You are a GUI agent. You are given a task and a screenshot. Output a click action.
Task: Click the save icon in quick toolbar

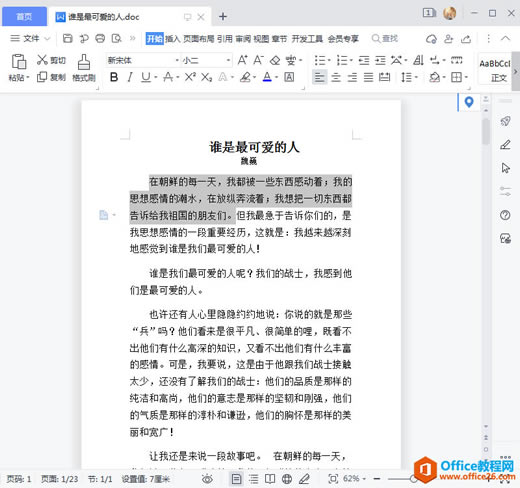click(x=68, y=39)
